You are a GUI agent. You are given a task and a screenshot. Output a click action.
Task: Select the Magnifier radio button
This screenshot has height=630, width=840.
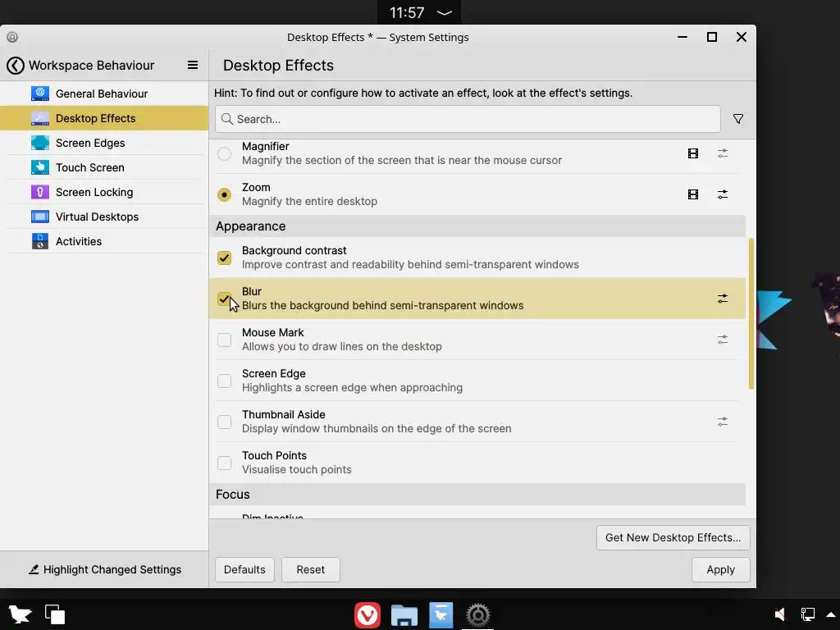click(x=224, y=153)
